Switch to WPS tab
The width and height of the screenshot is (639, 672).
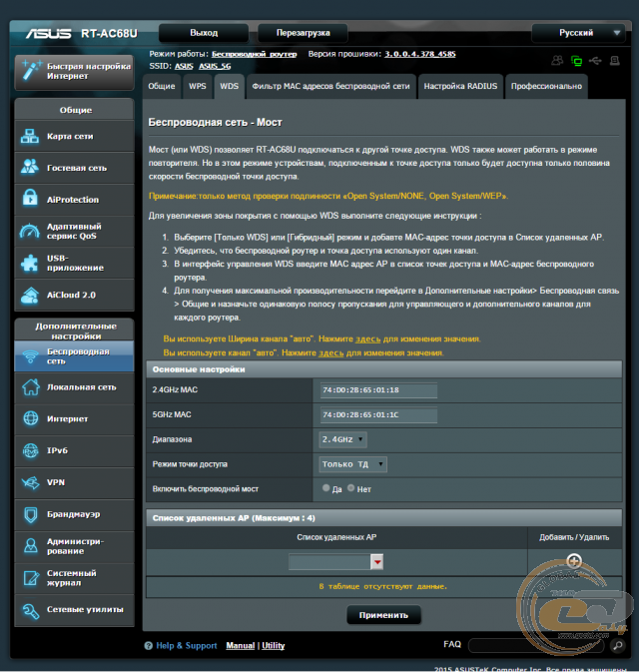[x=197, y=86]
